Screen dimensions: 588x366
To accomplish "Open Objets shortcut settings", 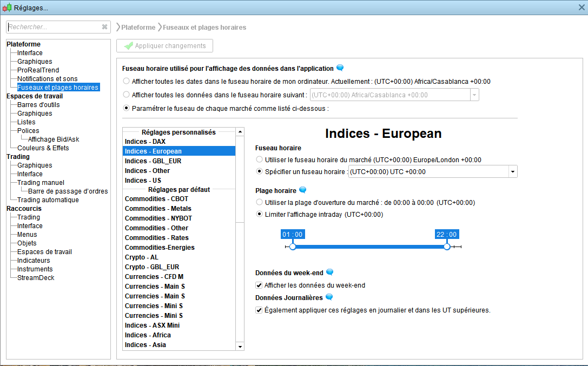I will [x=27, y=243].
